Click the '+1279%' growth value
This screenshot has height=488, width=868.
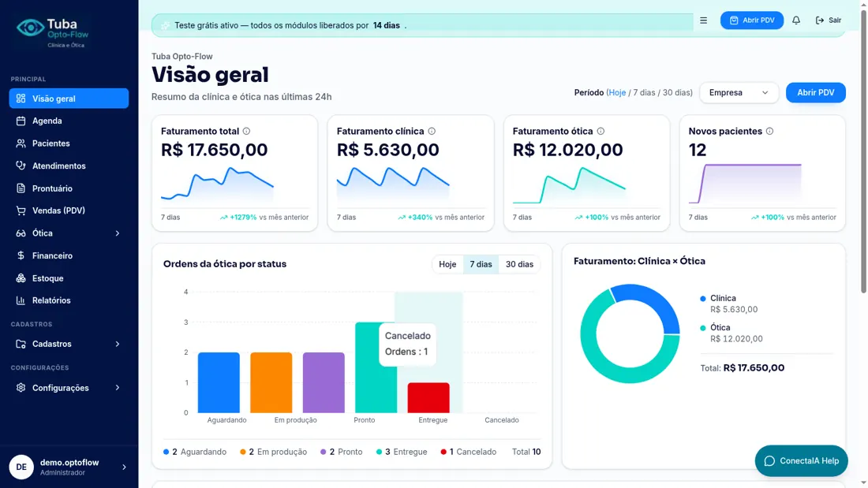pyautogui.click(x=243, y=218)
